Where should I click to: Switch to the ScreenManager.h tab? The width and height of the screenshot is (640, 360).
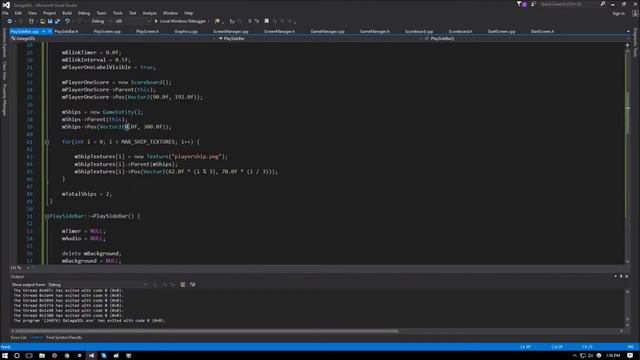point(279,31)
